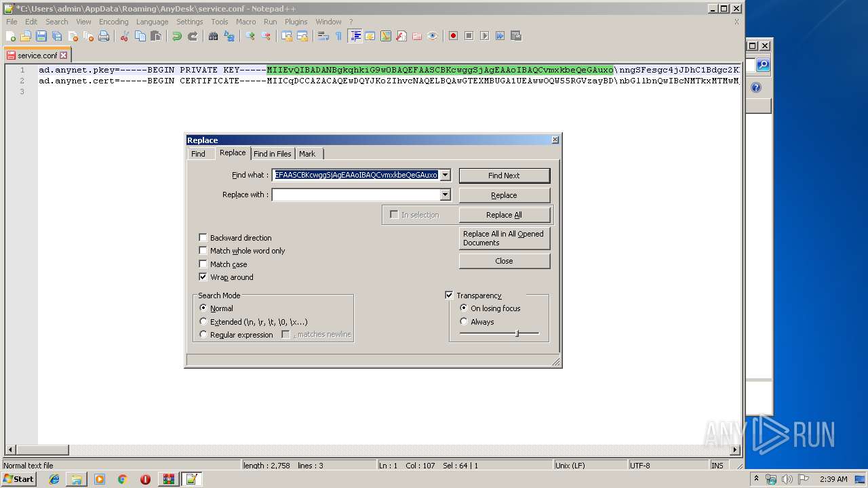Switch to the Find in Files tab
The height and width of the screenshot is (488, 868).
[273, 154]
